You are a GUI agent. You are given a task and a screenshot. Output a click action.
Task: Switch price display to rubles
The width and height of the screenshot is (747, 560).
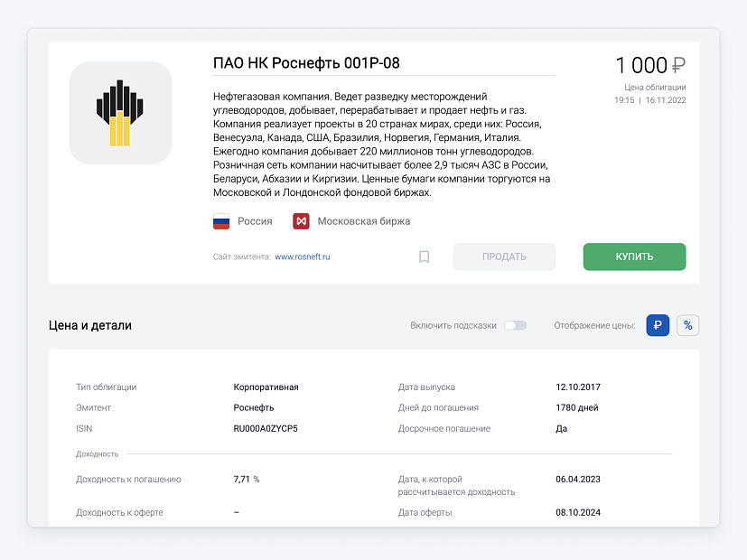coord(658,325)
